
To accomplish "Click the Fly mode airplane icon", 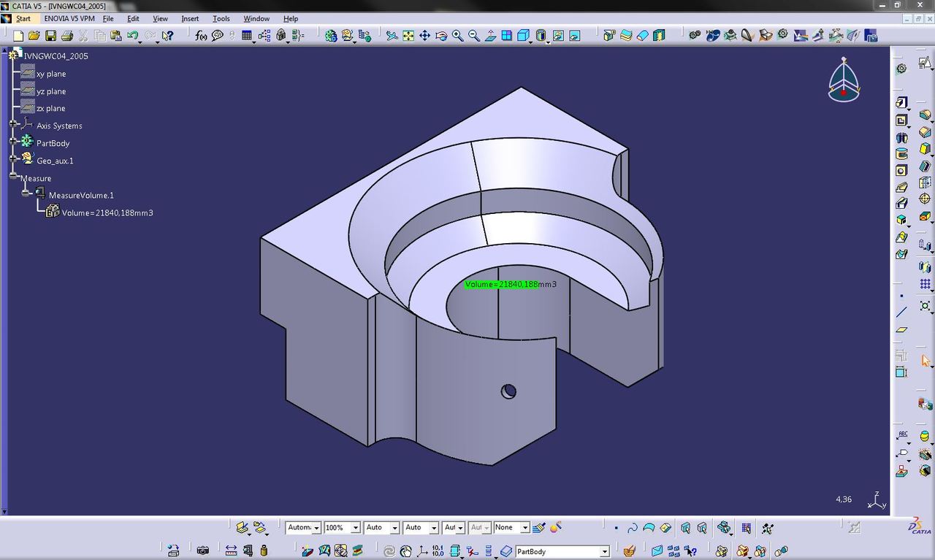I will 392,36.
